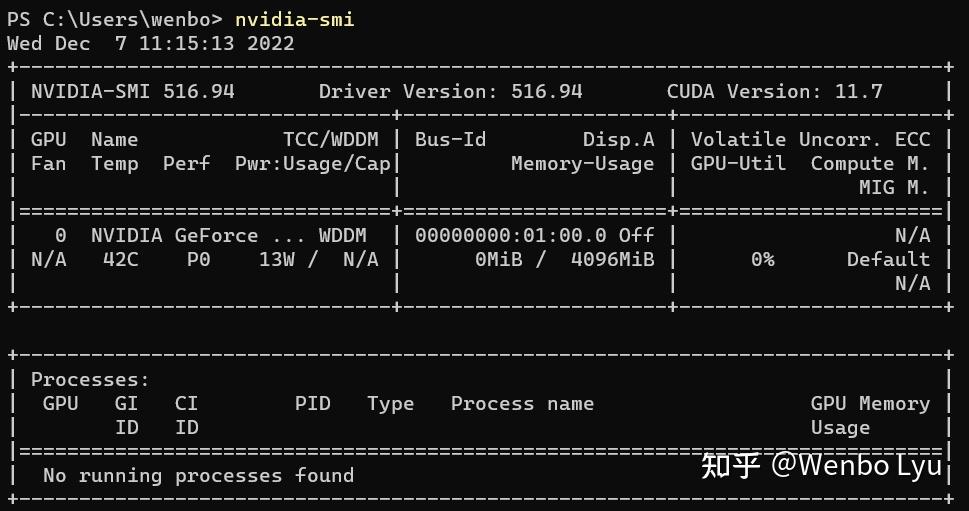The image size is (969, 511).
Task: Select the No running processes found message
Action: click(x=198, y=475)
